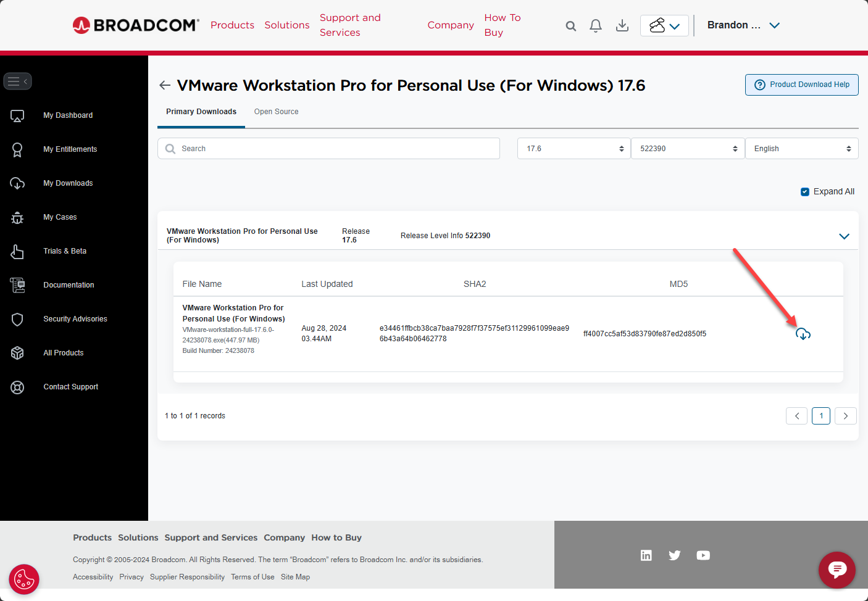Click the My Downloads cloud icon
Viewport: 868px width, 601px height.
click(x=17, y=183)
